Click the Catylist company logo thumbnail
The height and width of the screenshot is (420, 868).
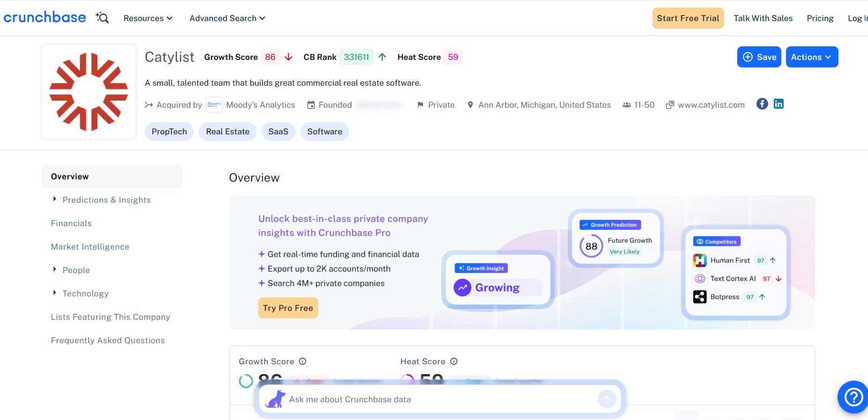[x=89, y=92]
